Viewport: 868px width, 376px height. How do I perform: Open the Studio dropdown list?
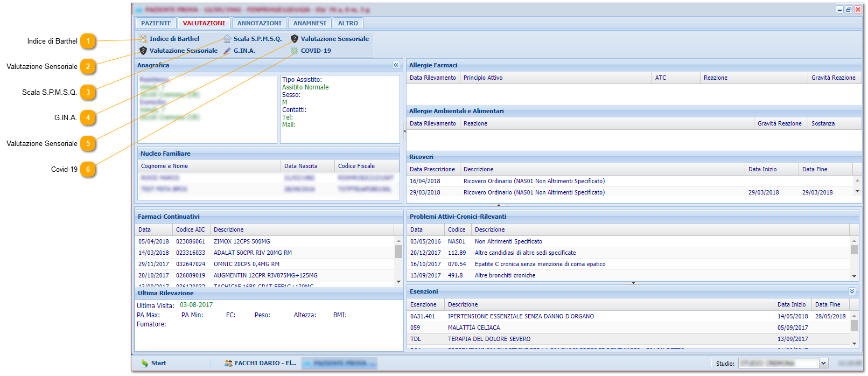pos(823,364)
